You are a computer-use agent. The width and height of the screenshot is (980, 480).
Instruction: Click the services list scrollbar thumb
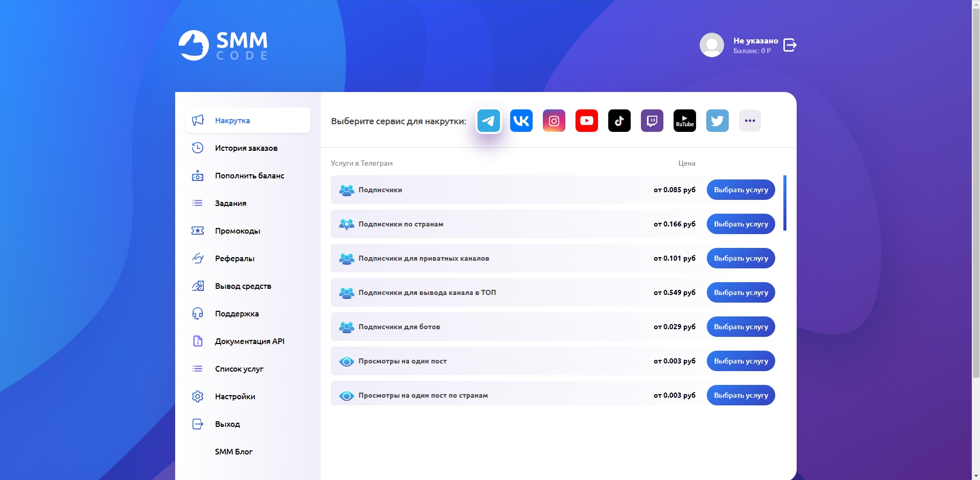785,203
